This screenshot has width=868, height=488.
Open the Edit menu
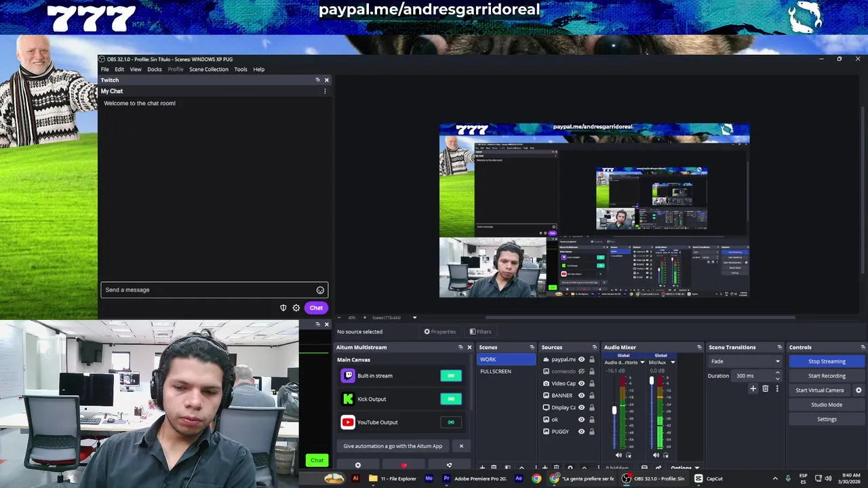coord(119,69)
